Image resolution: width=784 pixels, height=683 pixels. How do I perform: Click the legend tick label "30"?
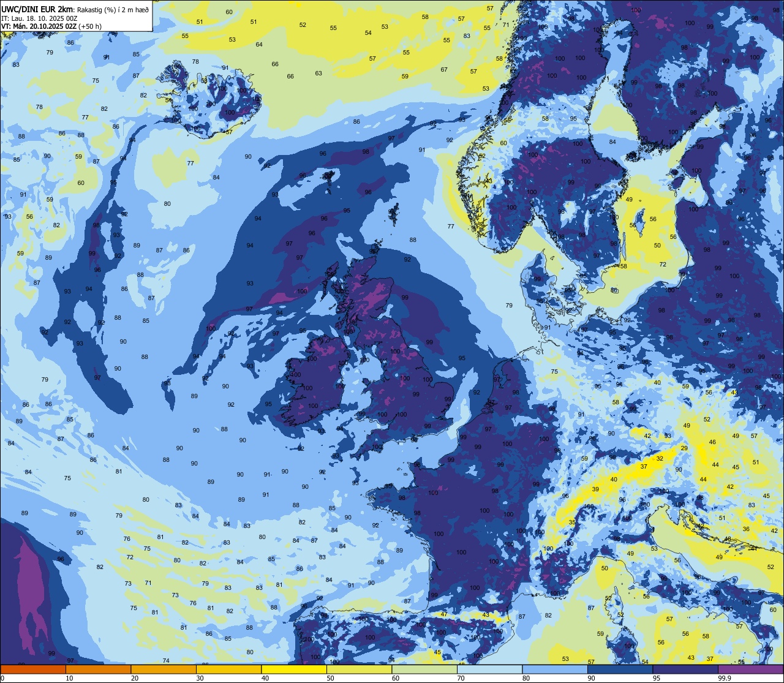[200, 678]
